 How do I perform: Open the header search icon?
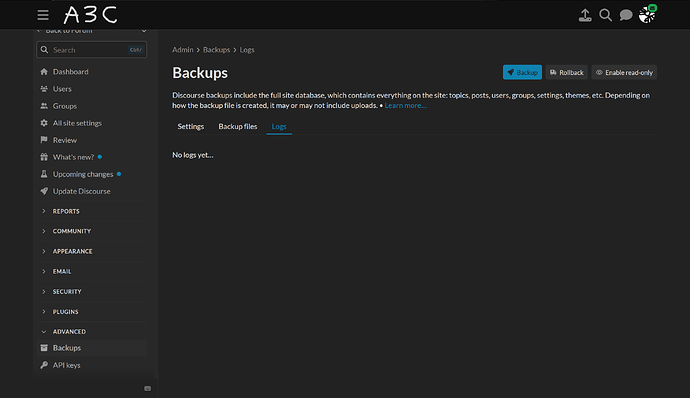pyautogui.click(x=606, y=15)
